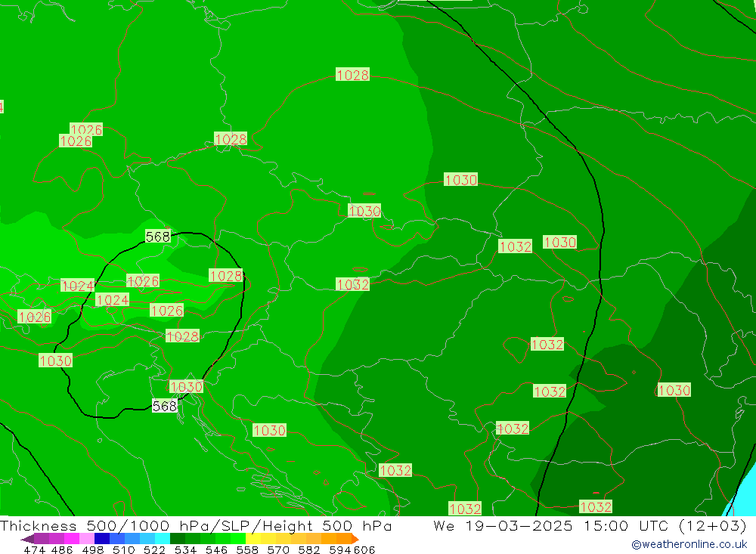Click the legend value '474'
The height and width of the screenshot is (554, 756).
tap(34, 549)
